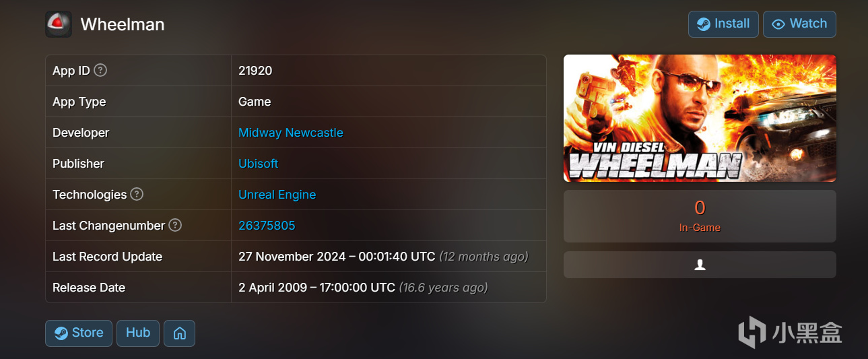Follow the Ubisoft publisher link
Image resolution: width=868 pixels, height=359 pixels.
(259, 164)
